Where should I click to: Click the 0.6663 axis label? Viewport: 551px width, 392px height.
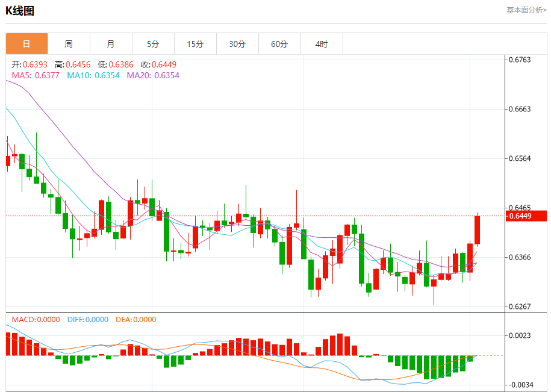click(x=520, y=109)
